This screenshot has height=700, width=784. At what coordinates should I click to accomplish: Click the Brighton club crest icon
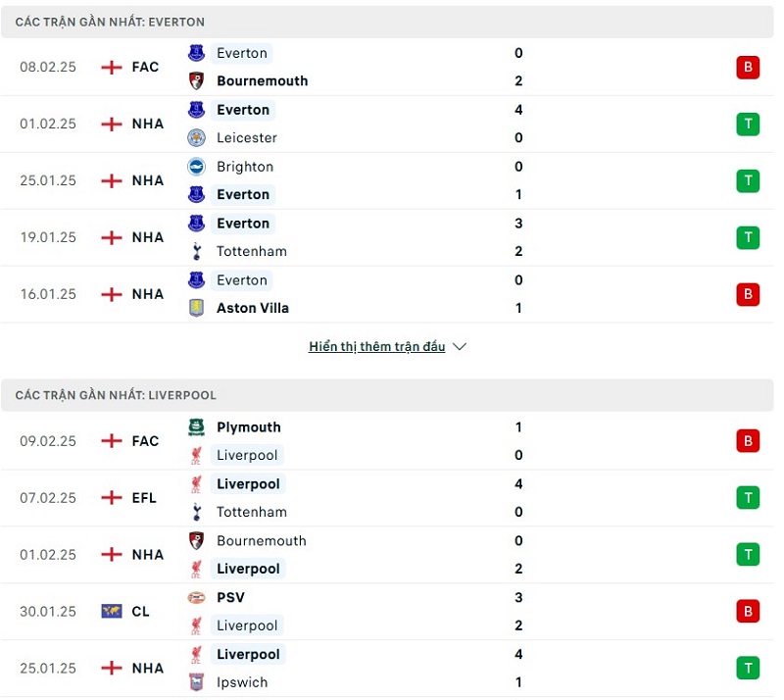[196, 167]
